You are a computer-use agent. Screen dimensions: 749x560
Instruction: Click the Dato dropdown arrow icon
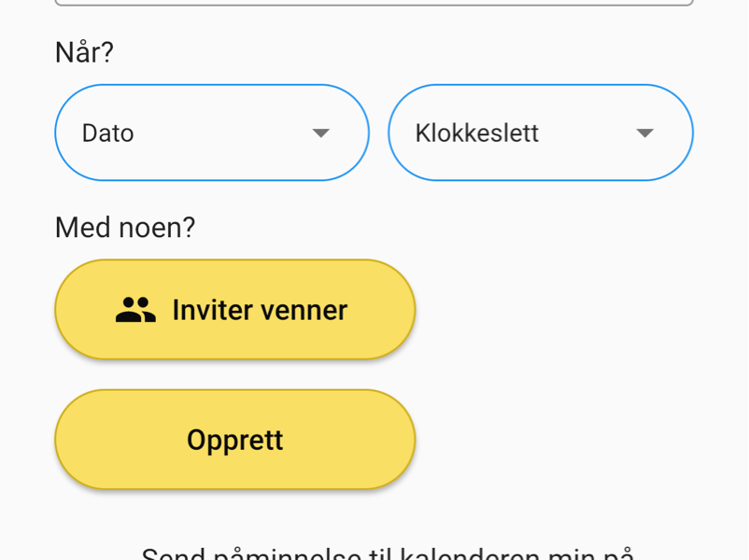(x=321, y=133)
